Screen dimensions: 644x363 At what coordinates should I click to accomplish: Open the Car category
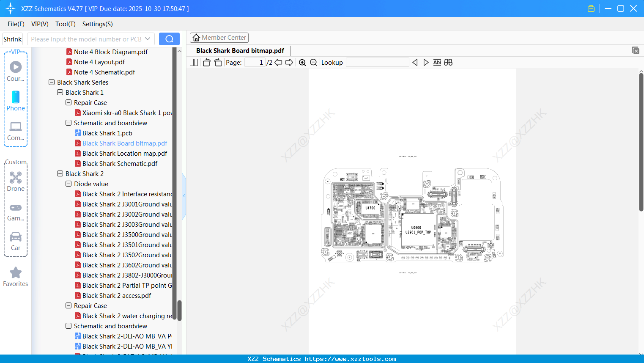pos(16,241)
